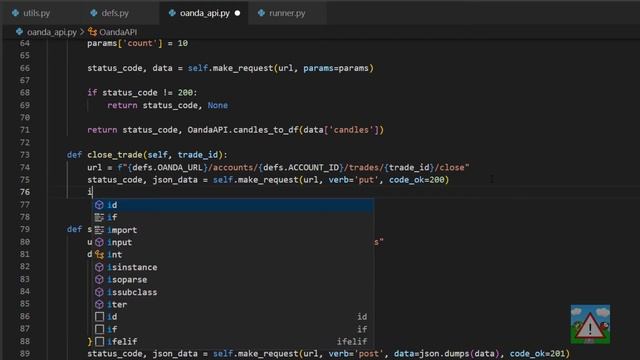640x360 pixels.
Task: Click oanda_api.py in the breadcrumb
Action: click(x=51, y=32)
